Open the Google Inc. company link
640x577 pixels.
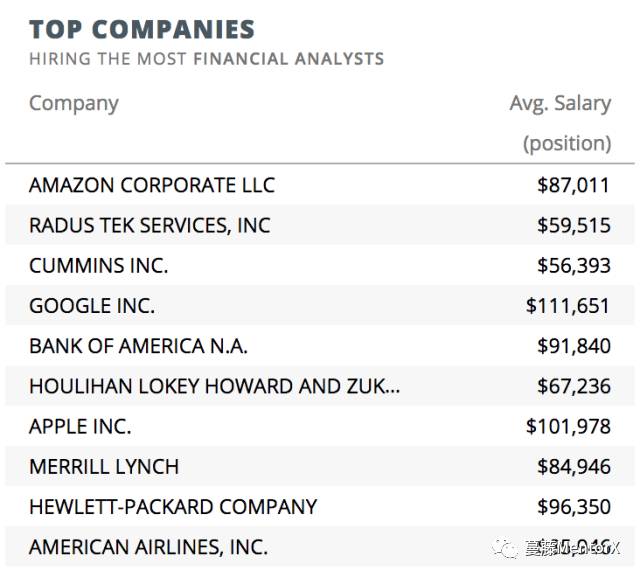91,306
